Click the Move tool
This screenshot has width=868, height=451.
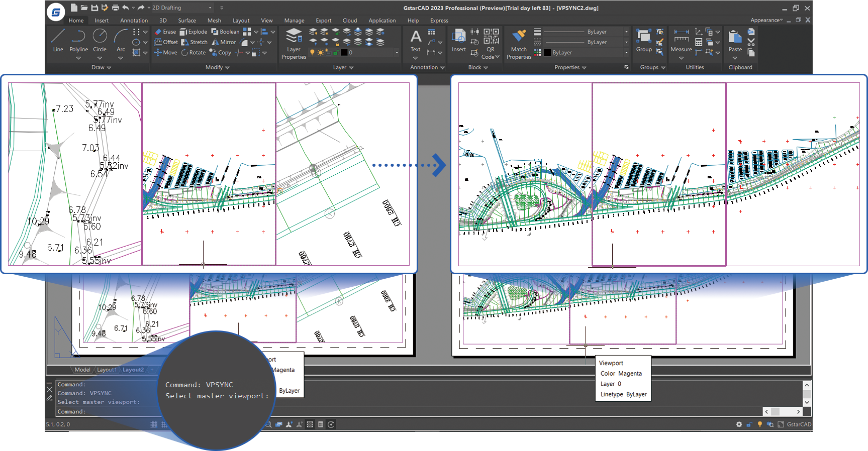(x=165, y=52)
